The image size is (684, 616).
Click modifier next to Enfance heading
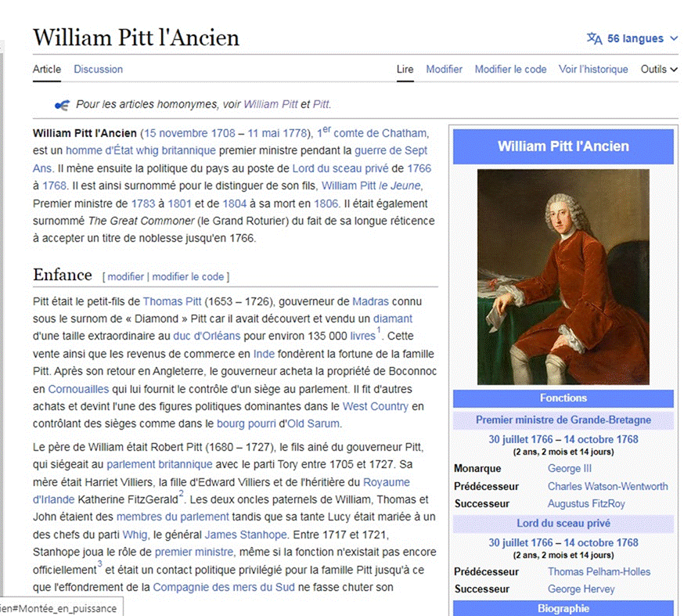(x=126, y=277)
